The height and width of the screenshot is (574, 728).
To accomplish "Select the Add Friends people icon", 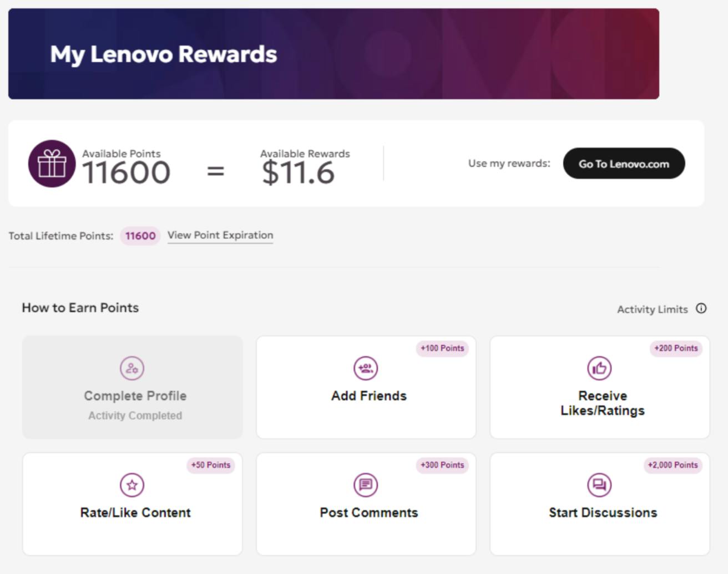I will (x=366, y=368).
